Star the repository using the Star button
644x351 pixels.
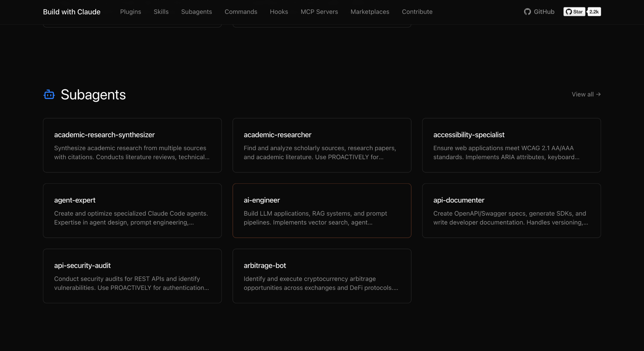pos(574,11)
